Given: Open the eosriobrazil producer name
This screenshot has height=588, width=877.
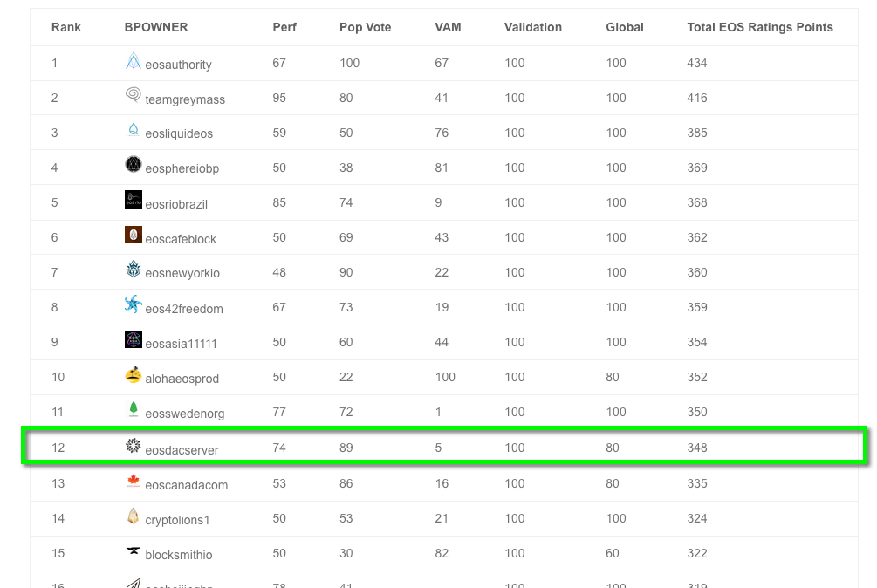Looking at the screenshot, I should 176,204.
